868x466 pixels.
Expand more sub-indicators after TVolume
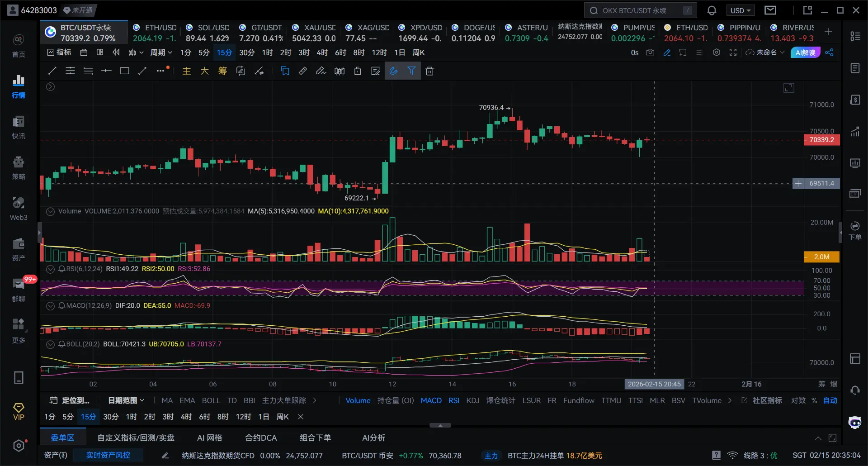click(x=730, y=400)
